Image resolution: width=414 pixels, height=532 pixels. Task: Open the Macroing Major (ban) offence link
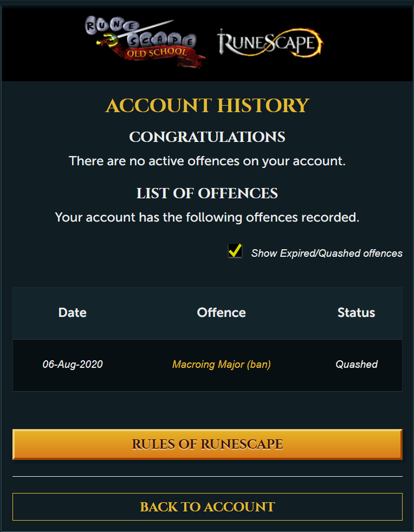pos(221,365)
